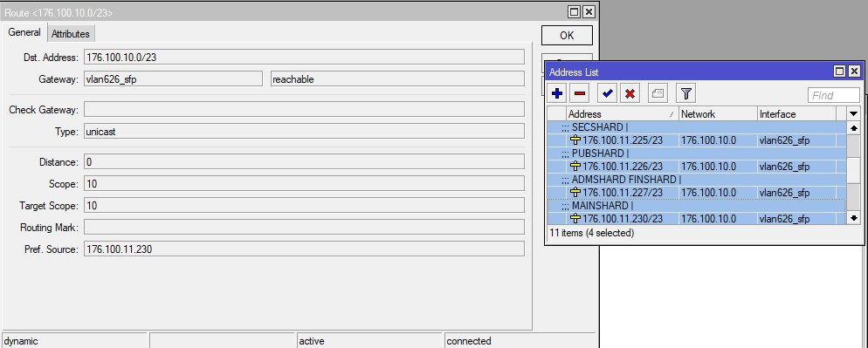Screen dimensions: 868x348
Task: Select address 176.100.11.226/23 row
Action: click(x=696, y=167)
